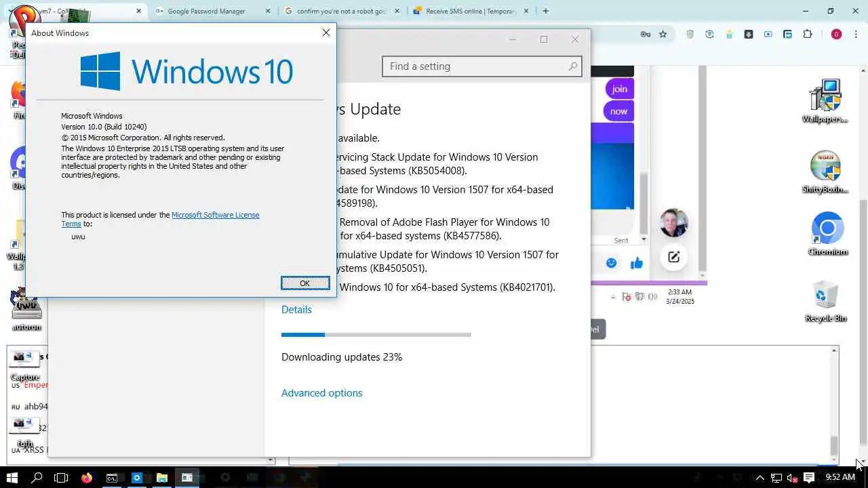868x488 pixels.
Task: Click the 9:52 AM taskbar clock
Action: pos(840,478)
